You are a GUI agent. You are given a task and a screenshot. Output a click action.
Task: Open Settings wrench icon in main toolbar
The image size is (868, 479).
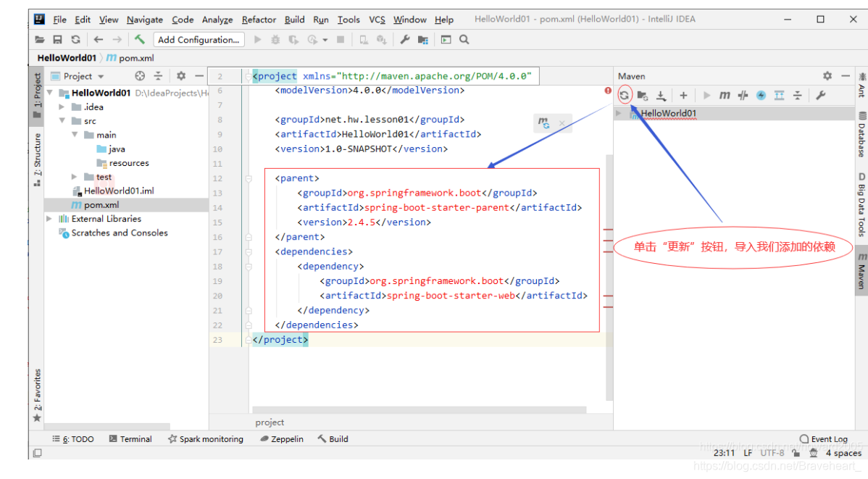(x=405, y=40)
